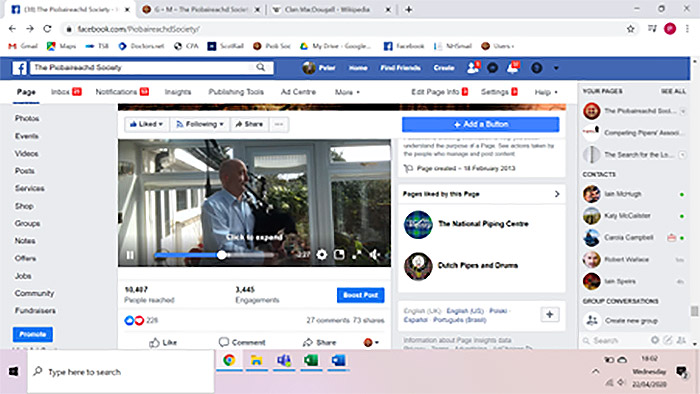Open Photos in left sidebar
The height and width of the screenshot is (394, 700).
pos(27,118)
